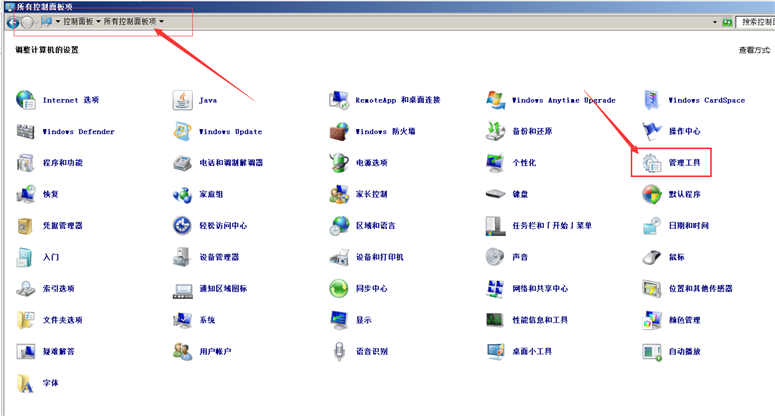Screen dimensions: 775x416
Task: Open 字体 folder icon
Action: click(x=26, y=383)
